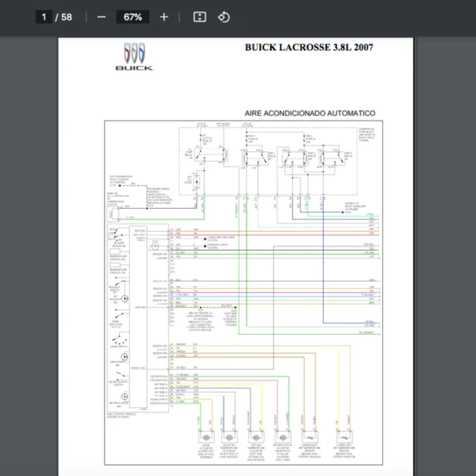
Task: Click the Buick tri-shield logo
Action: pyautogui.click(x=134, y=53)
